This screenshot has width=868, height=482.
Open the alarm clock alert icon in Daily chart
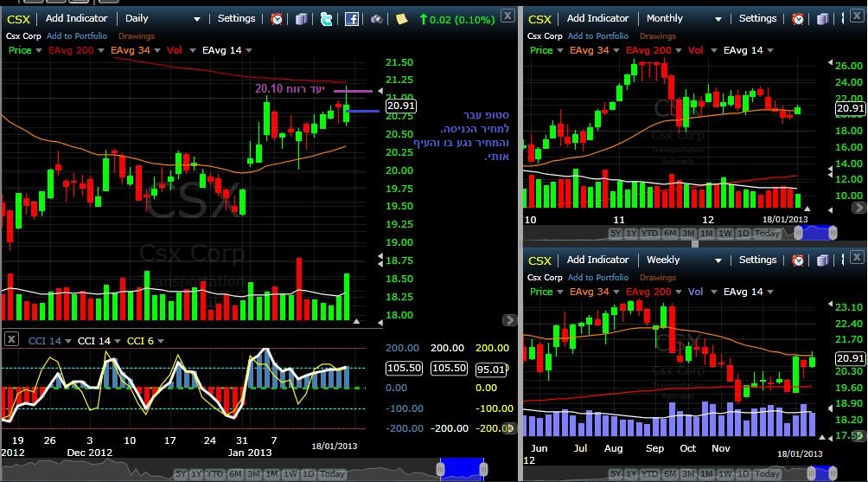pos(277,19)
